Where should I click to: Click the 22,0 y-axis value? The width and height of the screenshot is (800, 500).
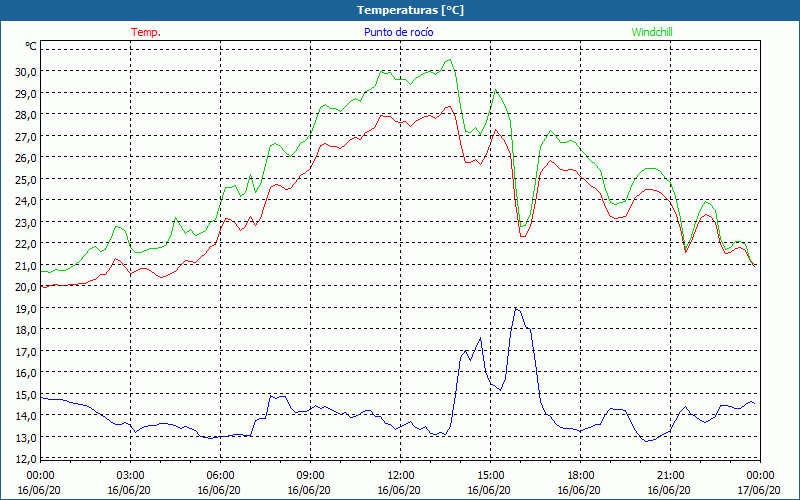tap(26, 244)
